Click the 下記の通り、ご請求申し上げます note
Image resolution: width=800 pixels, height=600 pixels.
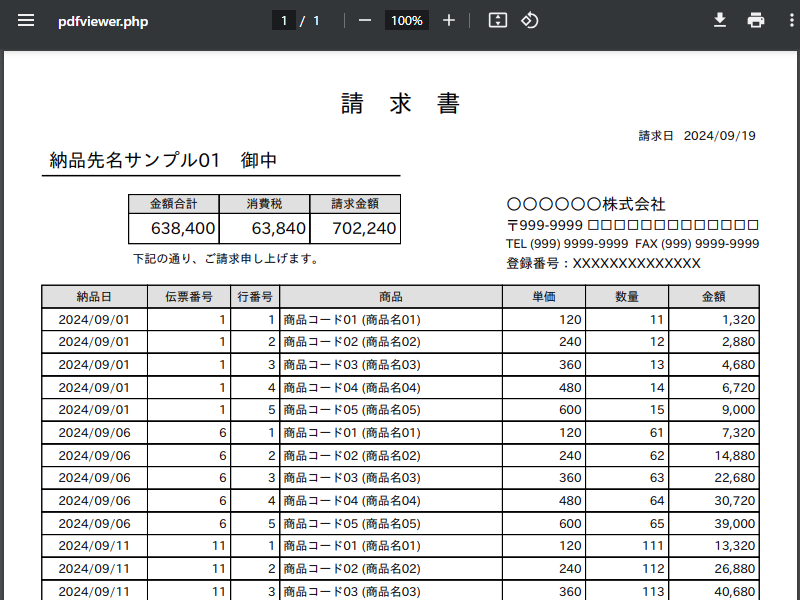click(x=226, y=259)
